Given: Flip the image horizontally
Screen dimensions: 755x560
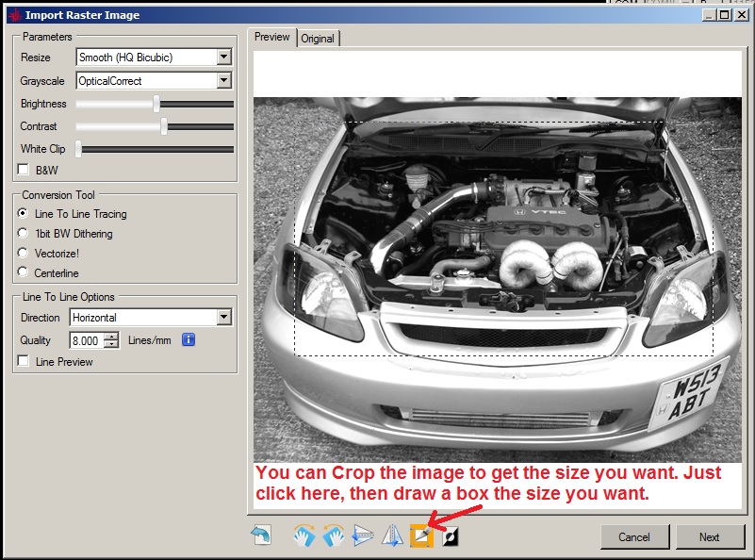Looking at the screenshot, I should (x=392, y=535).
